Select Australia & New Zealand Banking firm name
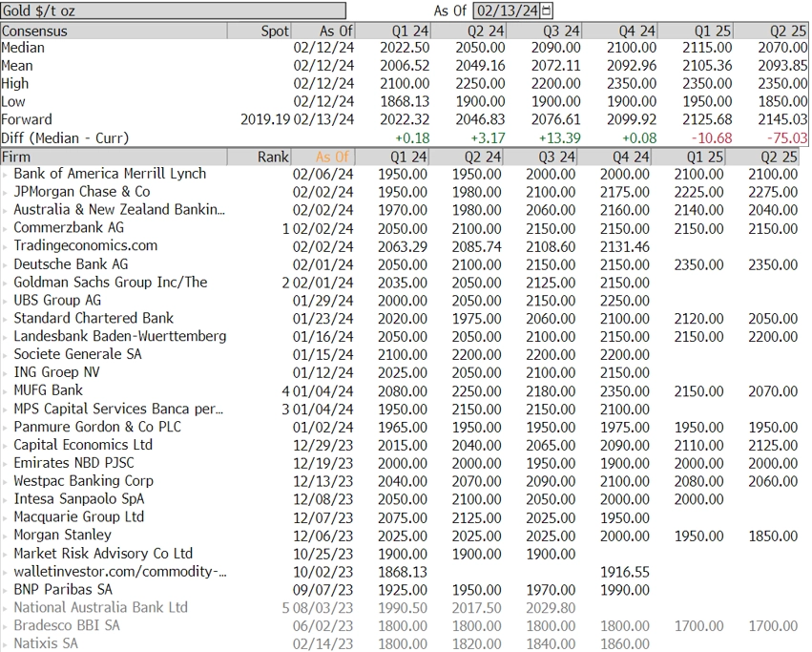This screenshot has height=652, width=812. (119, 209)
